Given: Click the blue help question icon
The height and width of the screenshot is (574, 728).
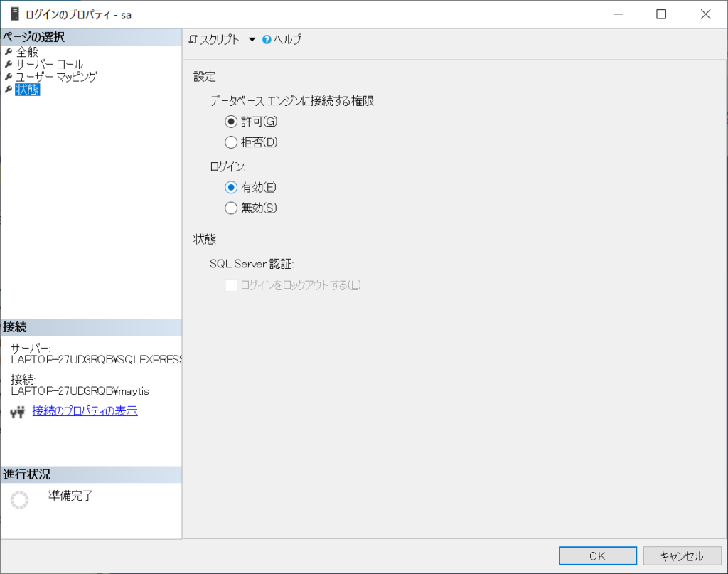Looking at the screenshot, I should [x=267, y=40].
